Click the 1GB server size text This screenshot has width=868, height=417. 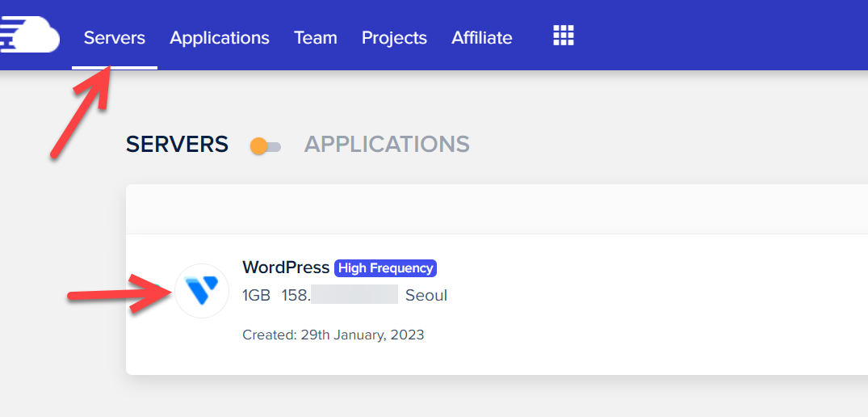(x=256, y=296)
